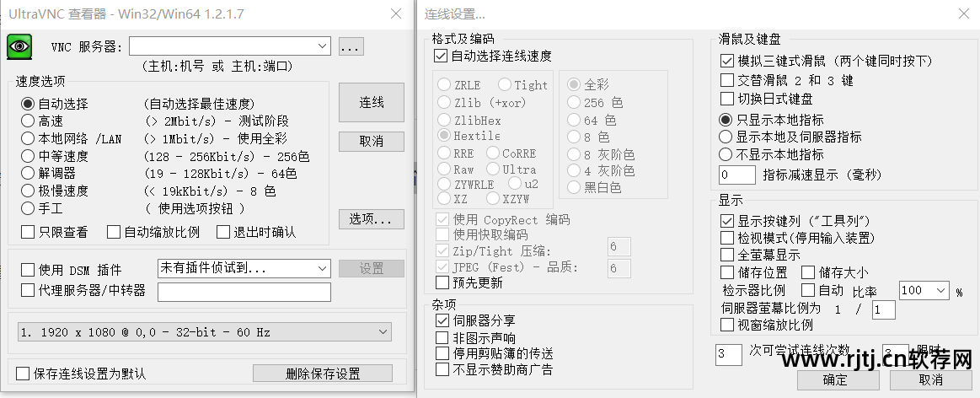
Task: Uncheck 自动选择连线速度 checkbox
Action: pyautogui.click(x=442, y=56)
